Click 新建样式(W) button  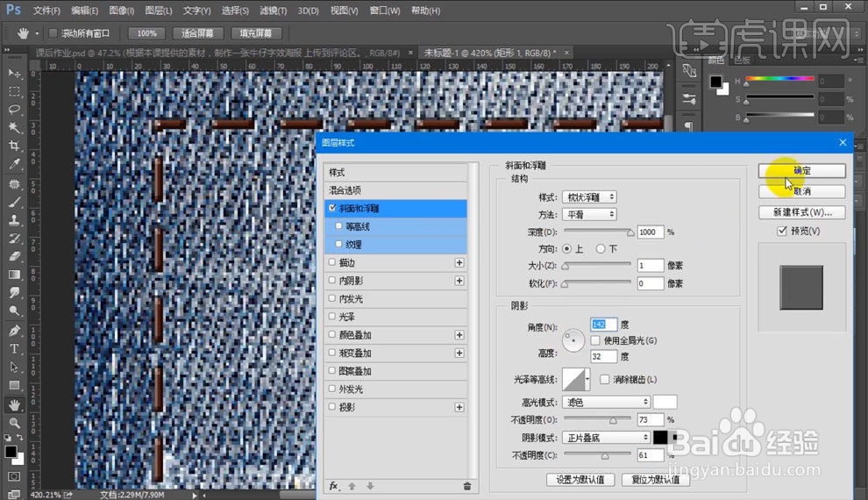tap(801, 212)
